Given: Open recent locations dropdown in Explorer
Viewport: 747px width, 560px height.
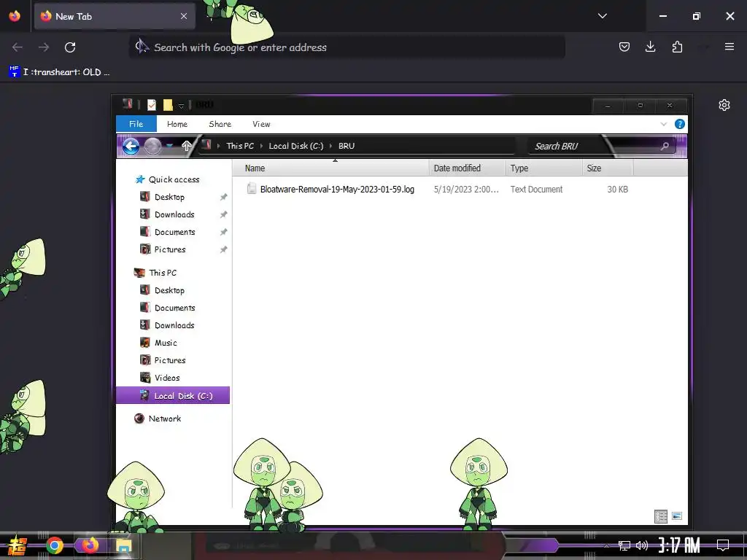Looking at the screenshot, I should pos(169,146).
